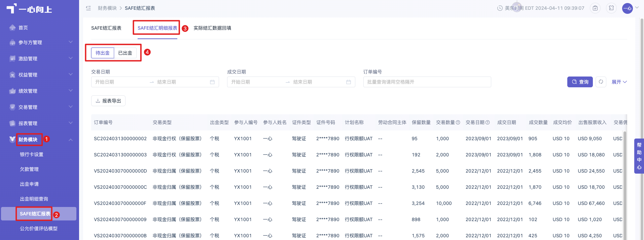Open the clipboard task icon in the header

[x=595, y=8]
